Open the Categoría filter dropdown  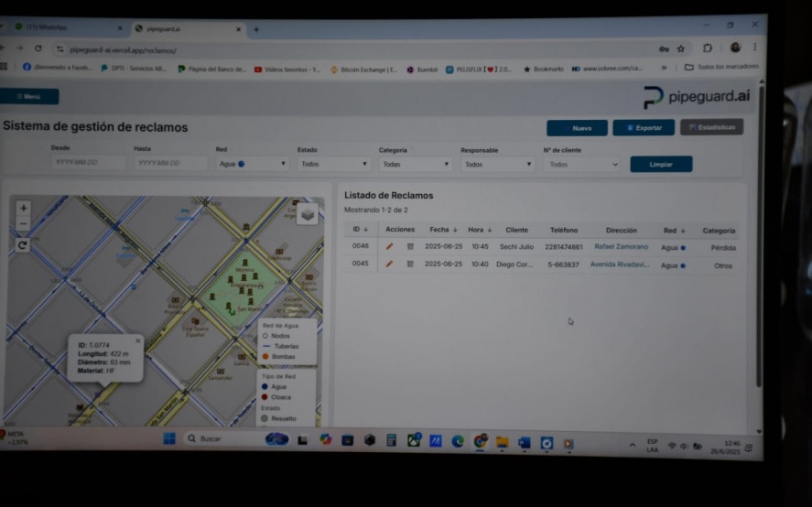[x=415, y=165]
